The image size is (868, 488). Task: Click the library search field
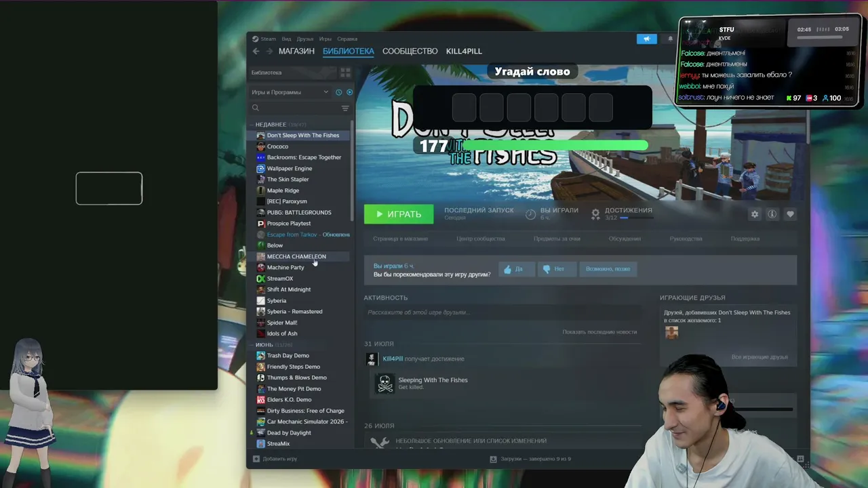(295, 108)
